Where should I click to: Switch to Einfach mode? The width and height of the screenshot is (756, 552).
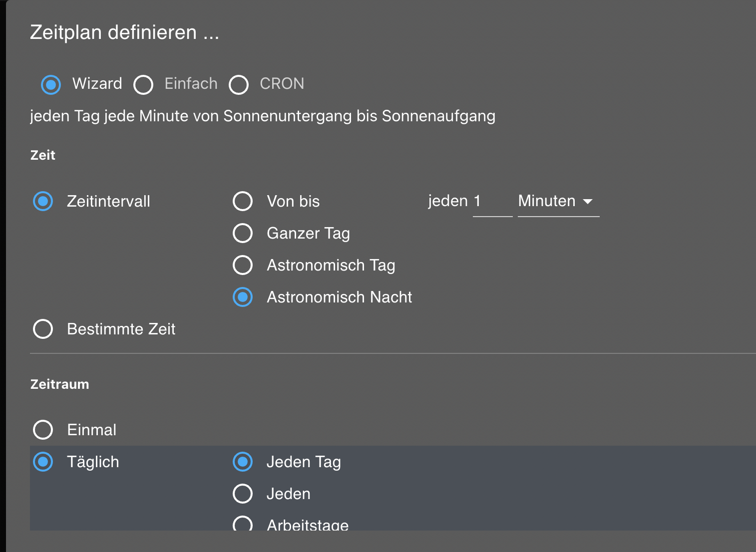pyautogui.click(x=143, y=84)
